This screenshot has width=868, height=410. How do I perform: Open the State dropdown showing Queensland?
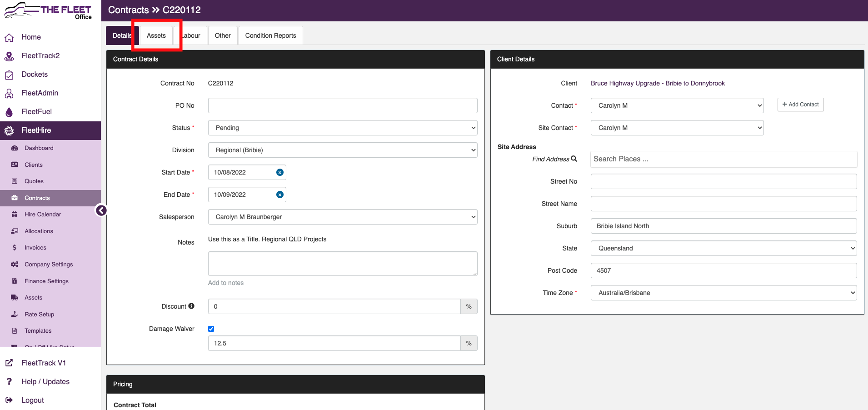pyautogui.click(x=724, y=248)
